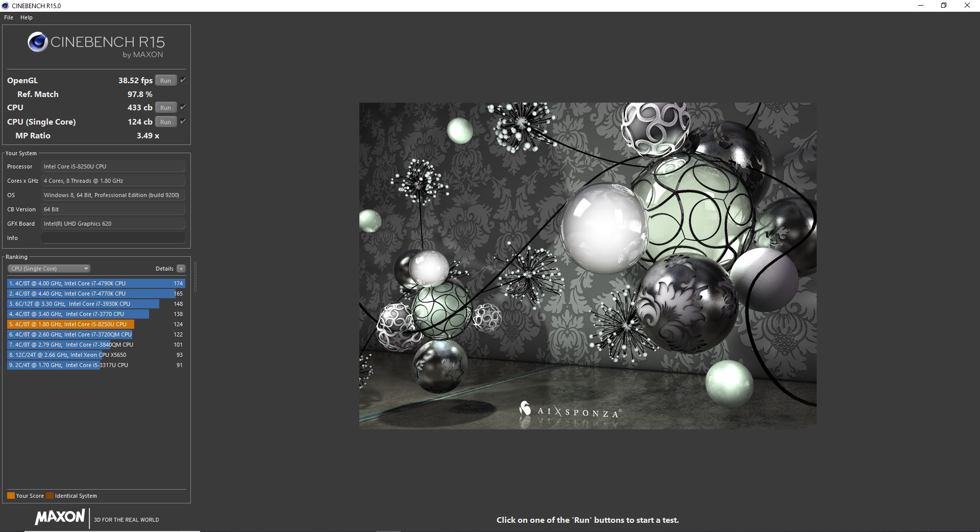Image resolution: width=980 pixels, height=532 pixels.
Task: Click the Cores x GHz field
Action: coord(113,181)
